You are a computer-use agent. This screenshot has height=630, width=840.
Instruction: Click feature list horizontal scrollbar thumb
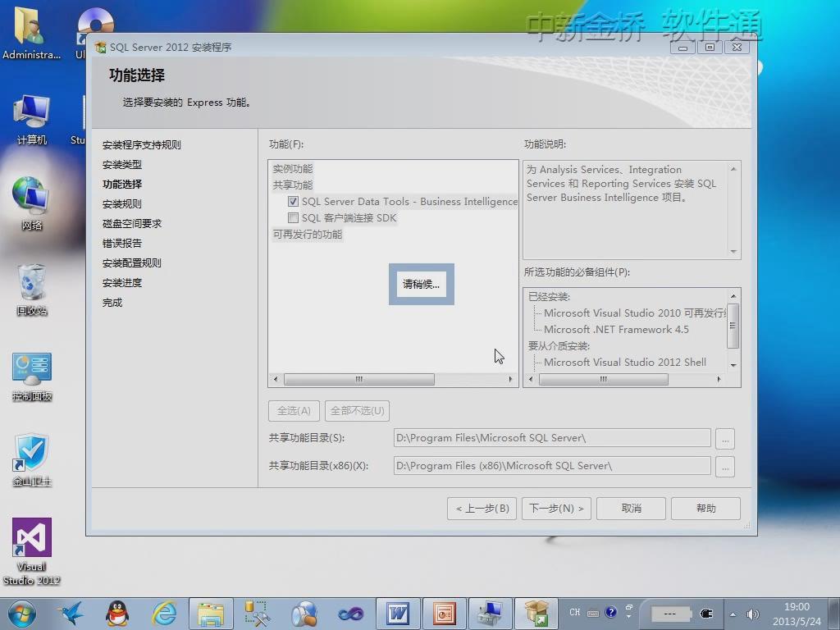(x=359, y=379)
